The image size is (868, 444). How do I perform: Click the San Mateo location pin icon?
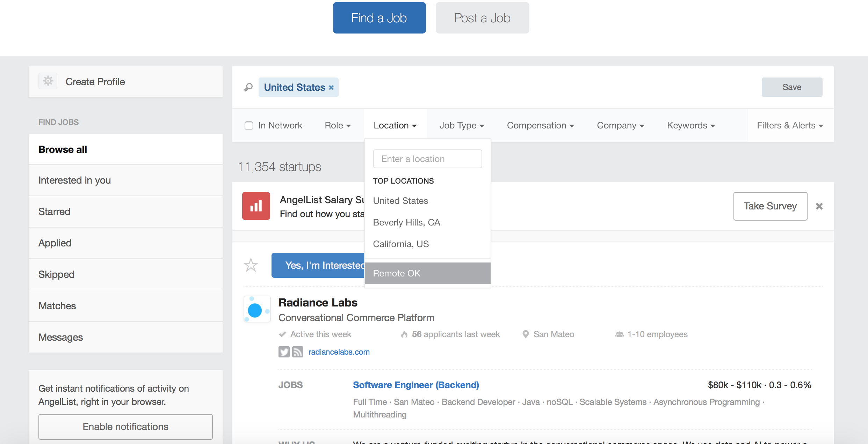click(525, 334)
